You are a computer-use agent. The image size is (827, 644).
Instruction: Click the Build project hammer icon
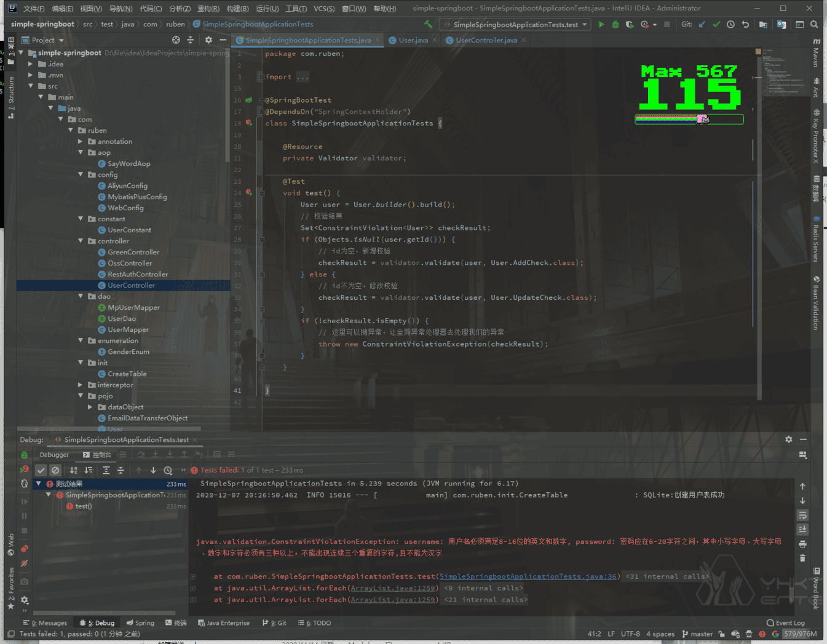click(x=428, y=25)
